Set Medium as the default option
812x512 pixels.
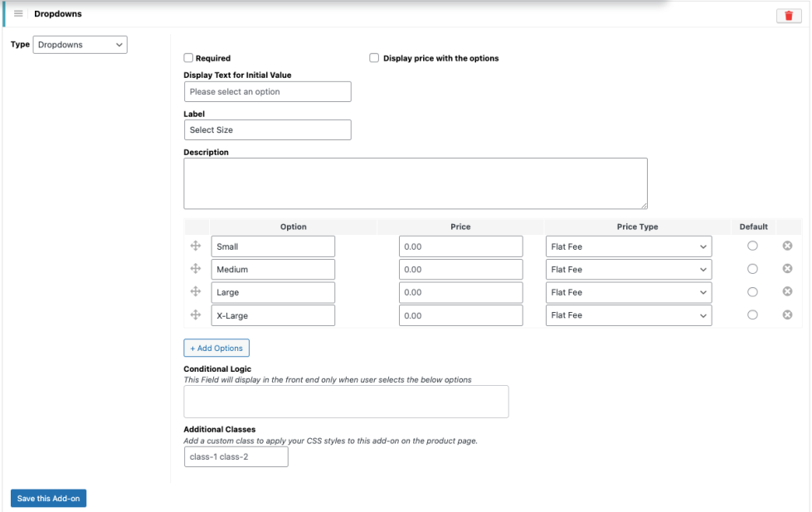coord(752,269)
